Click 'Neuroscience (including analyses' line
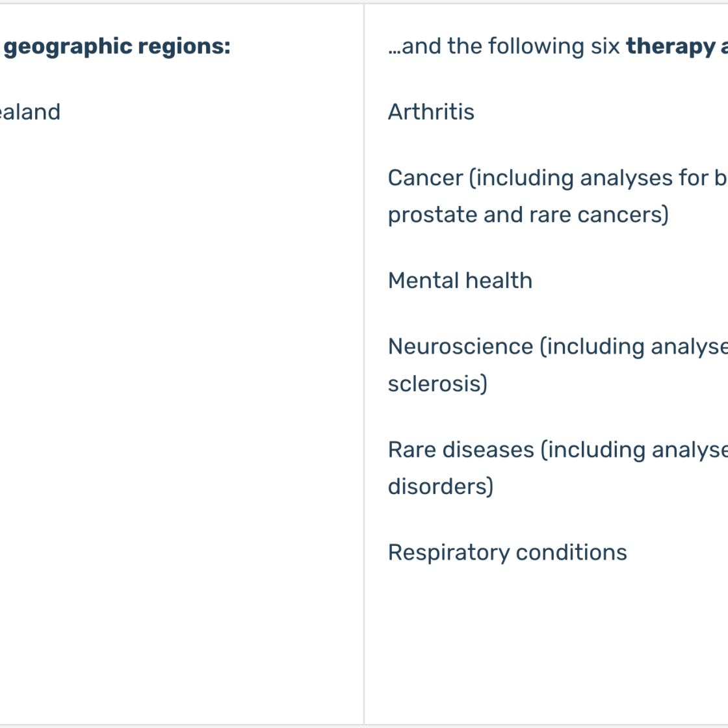728x728 pixels. (558, 347)
